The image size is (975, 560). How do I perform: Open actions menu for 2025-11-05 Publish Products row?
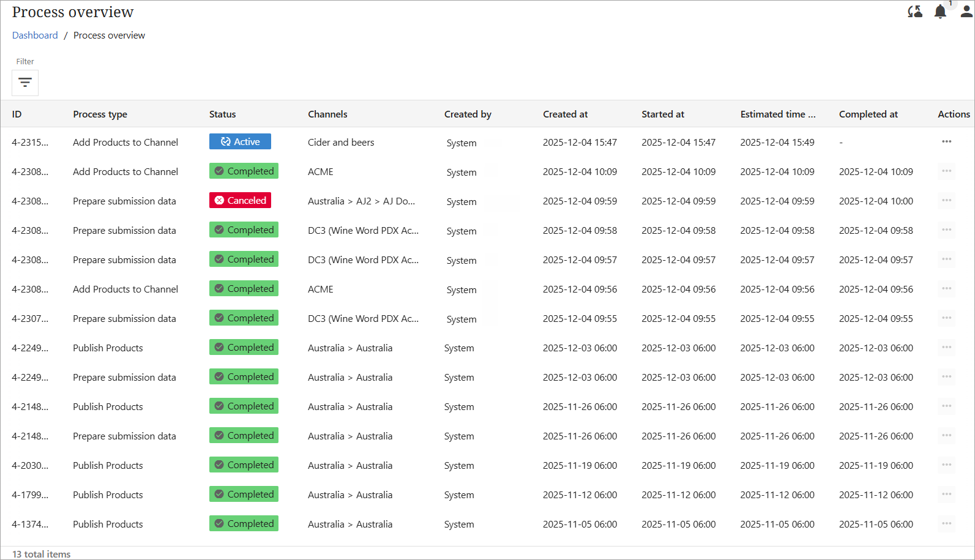pyautogui.click(x=946, y=524)
